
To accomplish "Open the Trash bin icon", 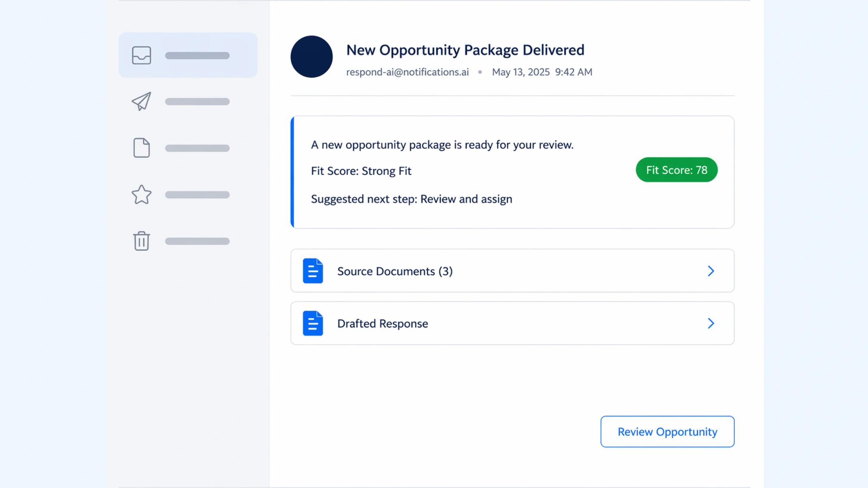I will click(142, 241).
